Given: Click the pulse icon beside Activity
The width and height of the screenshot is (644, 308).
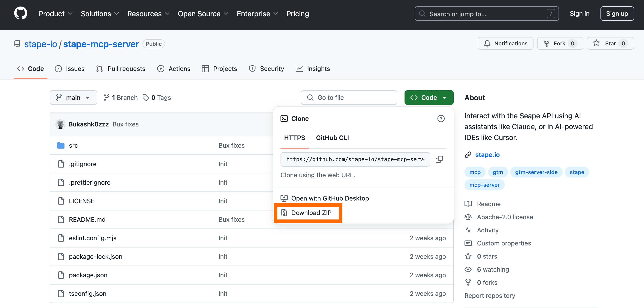Looking at the screenshot, I should [468, 230].
